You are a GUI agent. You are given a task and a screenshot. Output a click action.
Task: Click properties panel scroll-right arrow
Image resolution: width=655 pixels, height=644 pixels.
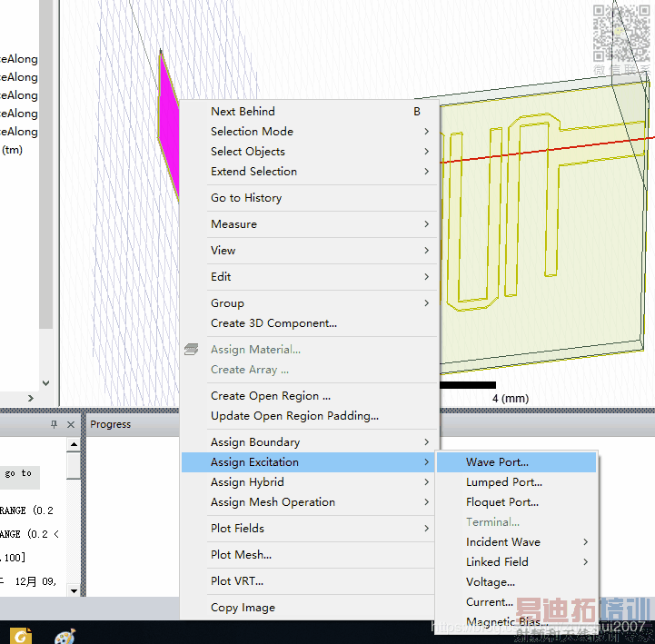(x=31, y=399)
